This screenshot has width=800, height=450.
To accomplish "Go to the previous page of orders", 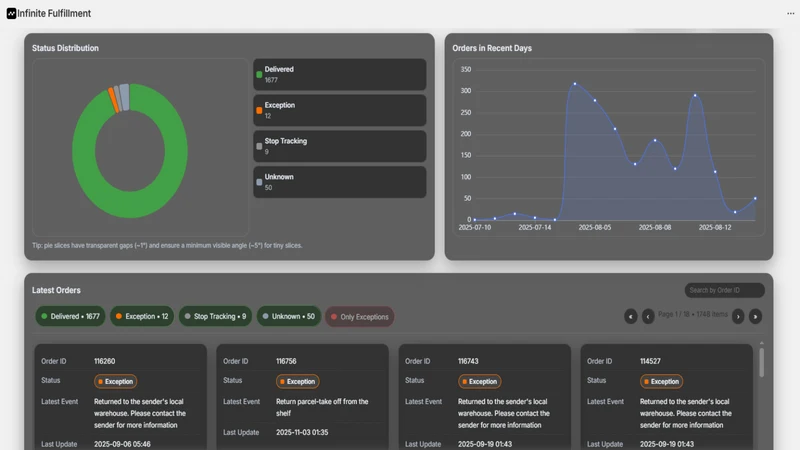I will click(648, 316).
